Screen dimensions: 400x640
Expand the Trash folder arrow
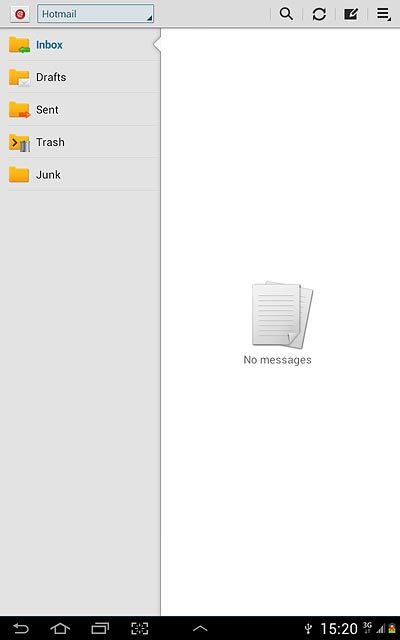coord(14,142)
